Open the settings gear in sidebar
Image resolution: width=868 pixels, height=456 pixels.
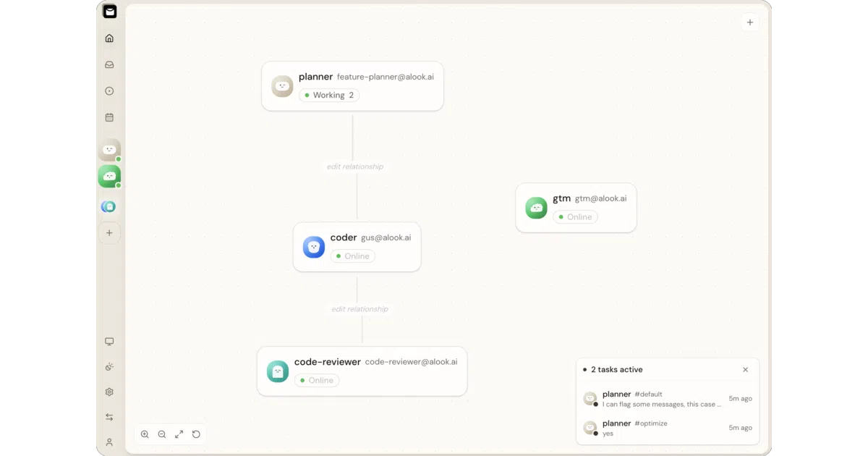(109, 392)
